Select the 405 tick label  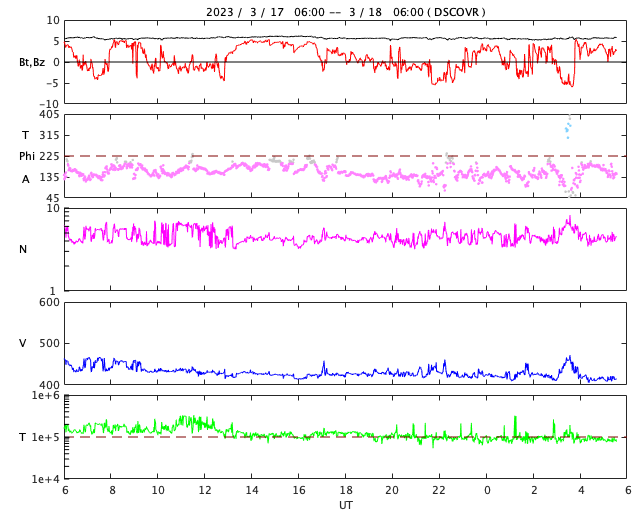pos(49,115)
